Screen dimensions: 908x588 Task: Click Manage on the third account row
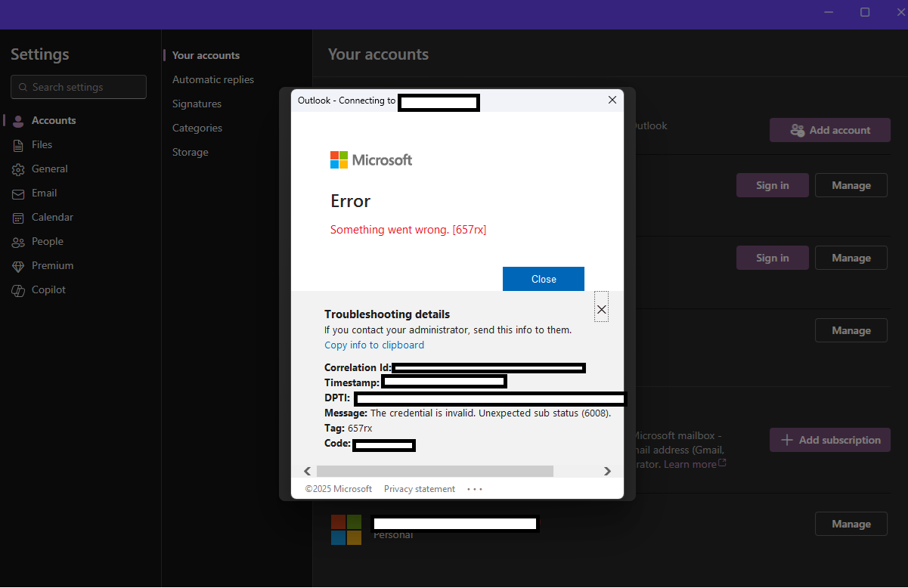point(851,330)
